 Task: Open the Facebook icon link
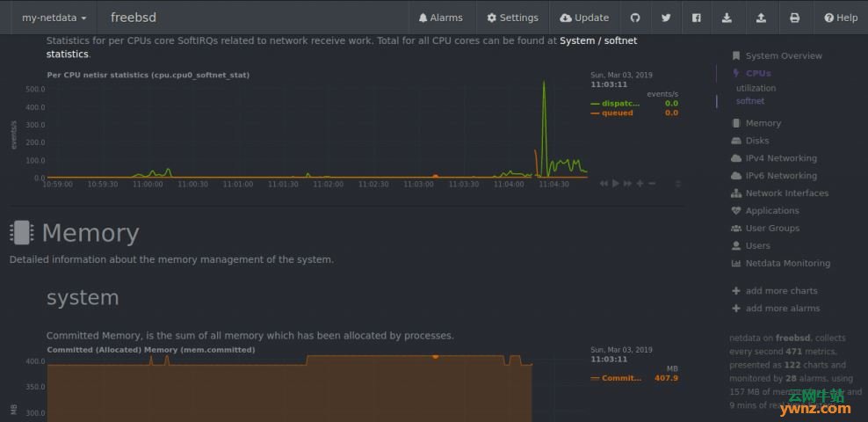697,18
